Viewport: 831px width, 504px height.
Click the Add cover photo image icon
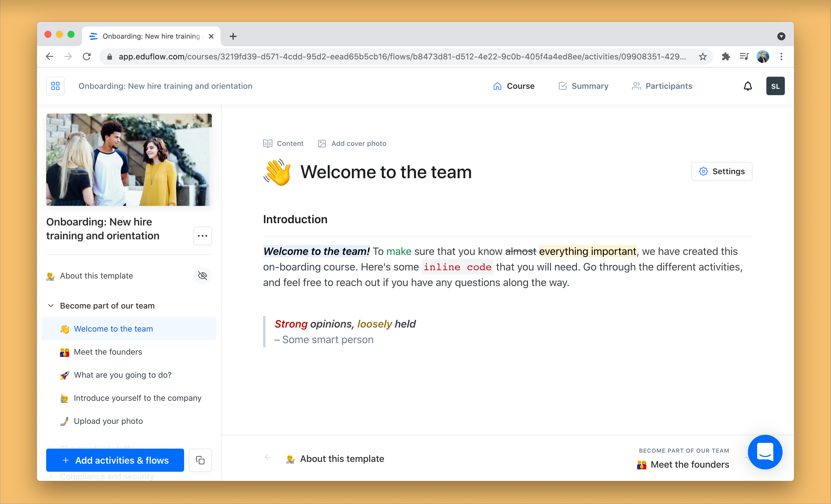point(322,144)
